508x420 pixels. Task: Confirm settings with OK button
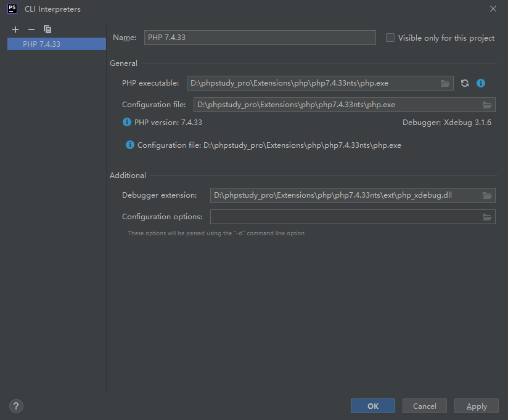point(373,406)
